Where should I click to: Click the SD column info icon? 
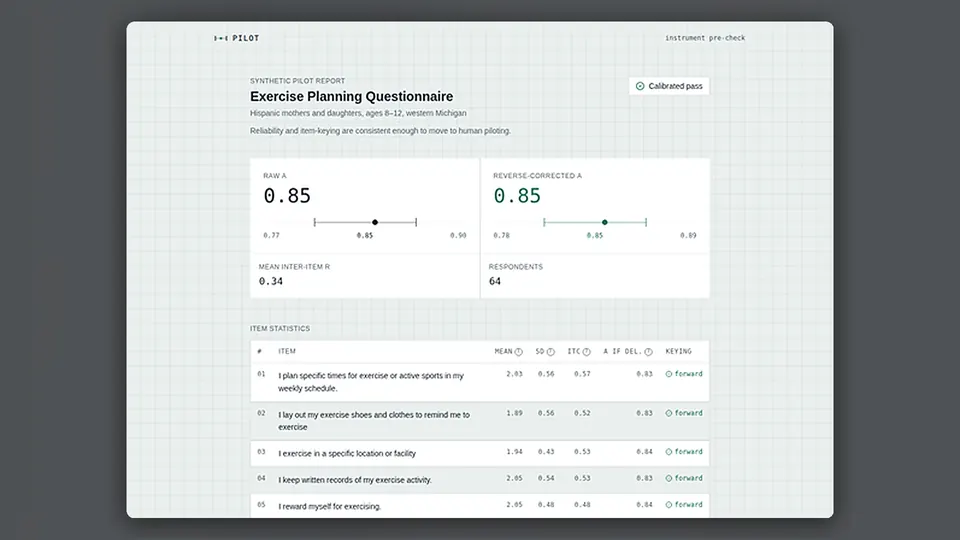[x=550, y=352]
